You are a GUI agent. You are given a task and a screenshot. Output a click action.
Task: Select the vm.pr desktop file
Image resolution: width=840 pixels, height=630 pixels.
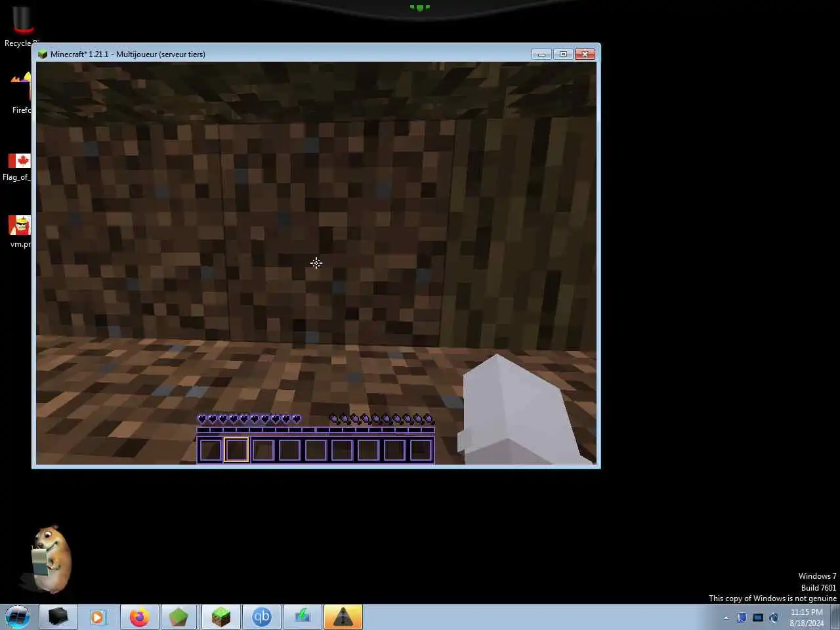point(20,232)
